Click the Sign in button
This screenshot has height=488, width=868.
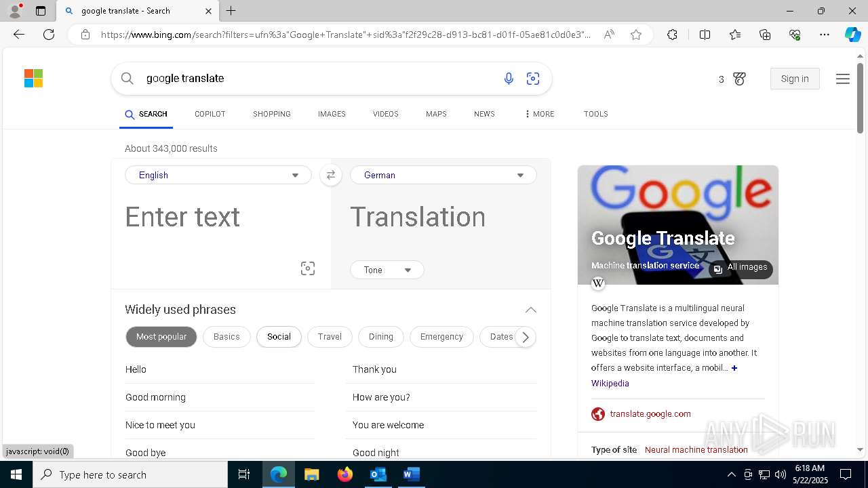pyautogui.click(x=795, y=79)
